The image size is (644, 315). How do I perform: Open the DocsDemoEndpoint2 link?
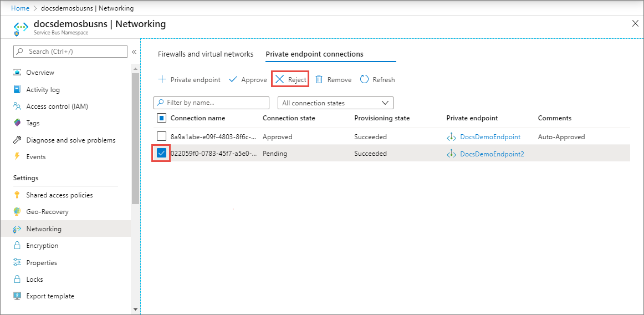point(492,154)
